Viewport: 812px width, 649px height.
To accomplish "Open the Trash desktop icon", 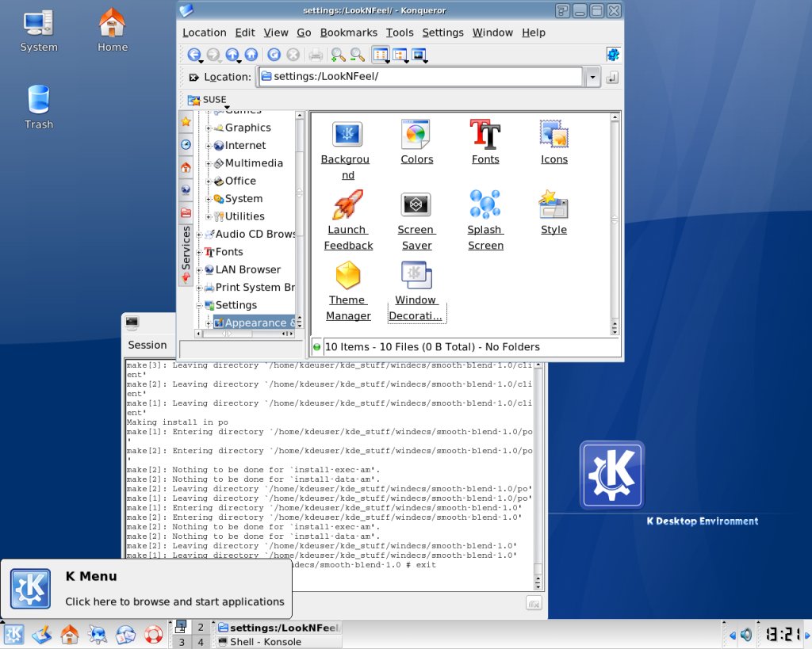I will 39,107.
